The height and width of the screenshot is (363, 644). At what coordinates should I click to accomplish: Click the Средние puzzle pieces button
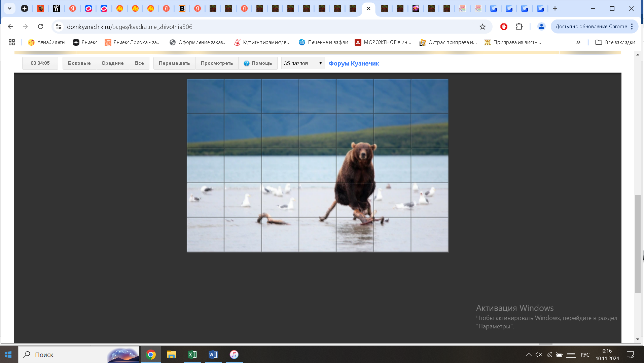112,63
